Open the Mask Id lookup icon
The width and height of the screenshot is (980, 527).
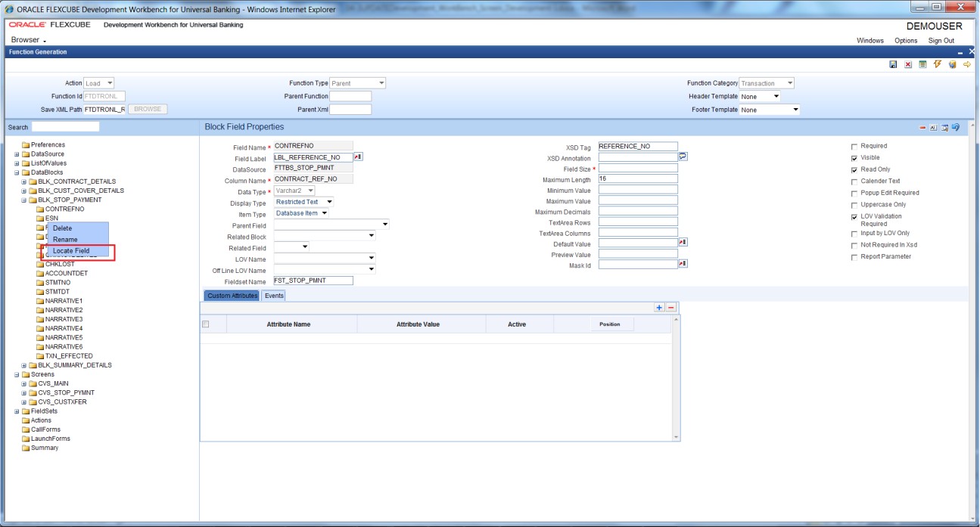683,265
